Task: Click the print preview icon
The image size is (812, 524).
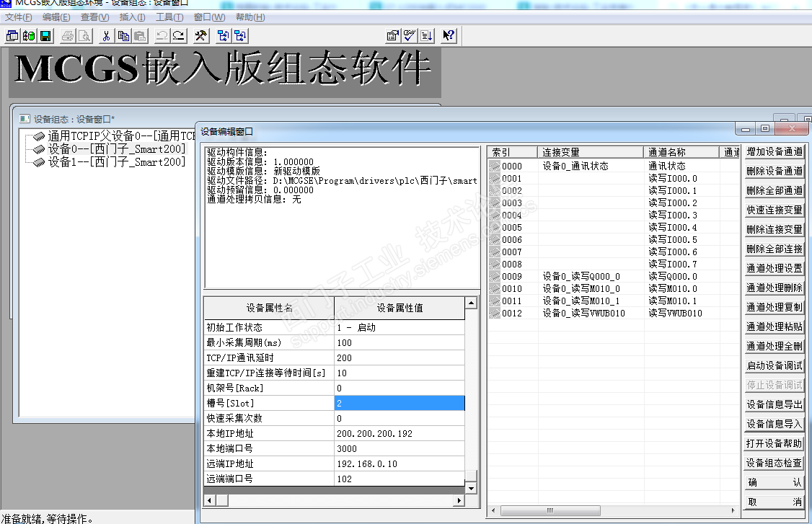Action: [84, 36]
